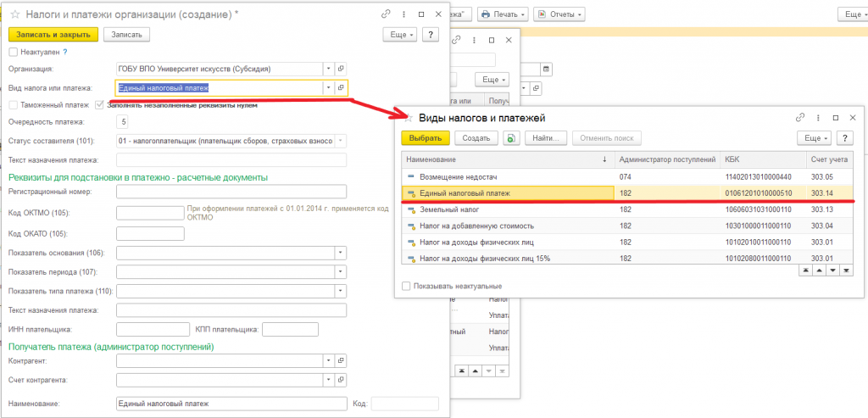The image size is (868, 418).
Task: Open record icon beside Контрагент field
Action: pyautogui.click(x=341, y=361)
